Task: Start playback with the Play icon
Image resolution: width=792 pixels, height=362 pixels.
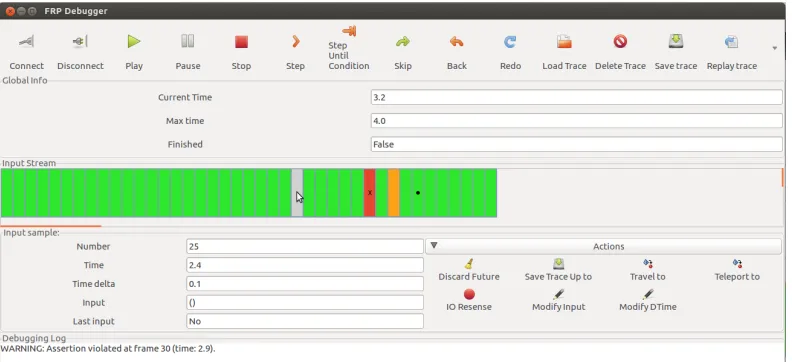Action: point(134,41)
